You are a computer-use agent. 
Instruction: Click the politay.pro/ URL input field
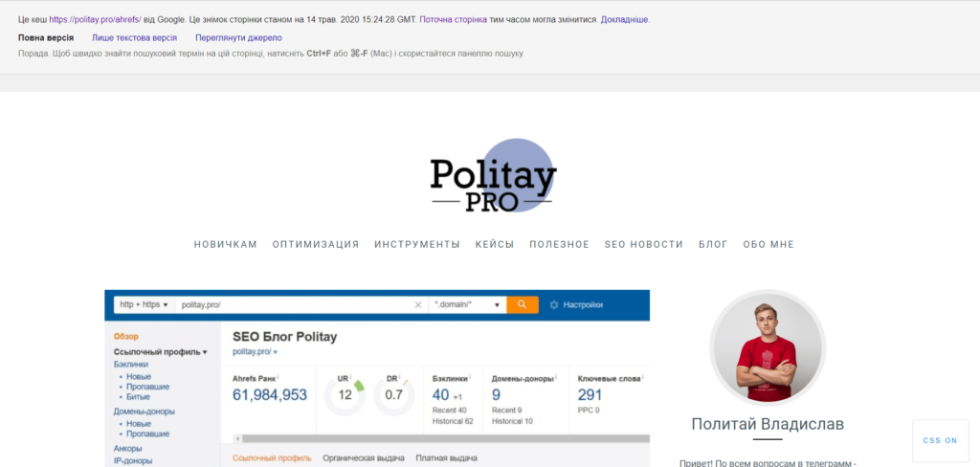295,304
